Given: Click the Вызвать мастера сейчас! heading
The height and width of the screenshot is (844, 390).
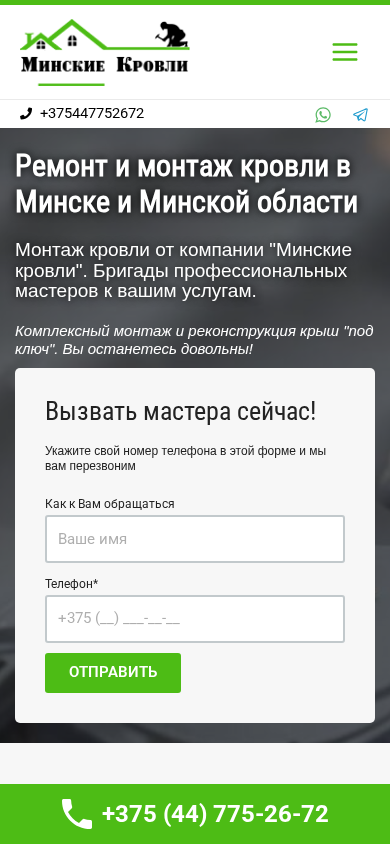Looking at the screenshot, I should point(181,412).
